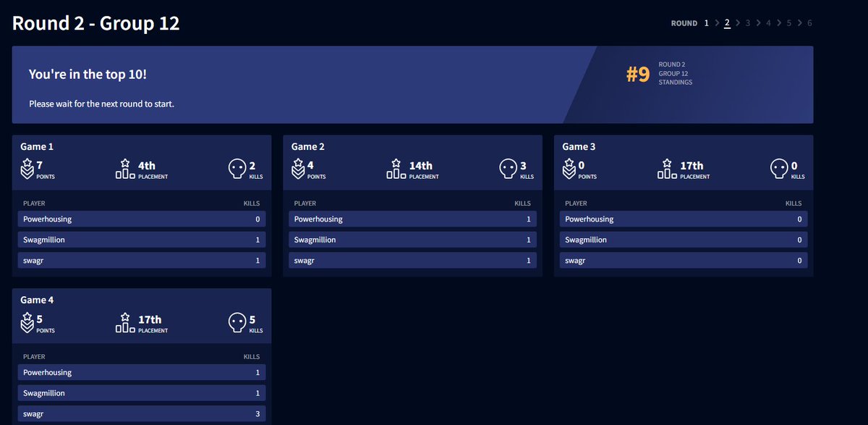Click the Game 4 placement podium icon
Screen dimensions: 868x425
tap(125, 322)
